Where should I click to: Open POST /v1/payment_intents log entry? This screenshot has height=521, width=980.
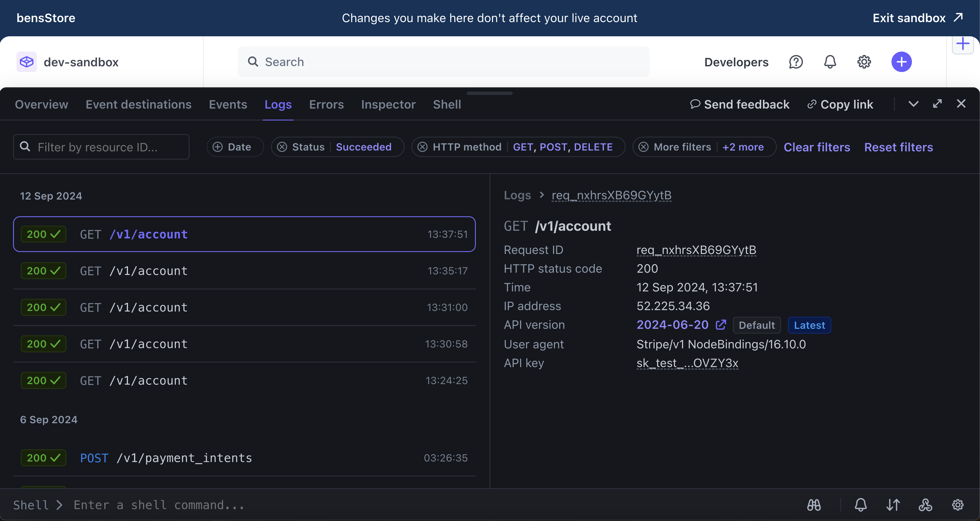[x=244, y=458]
